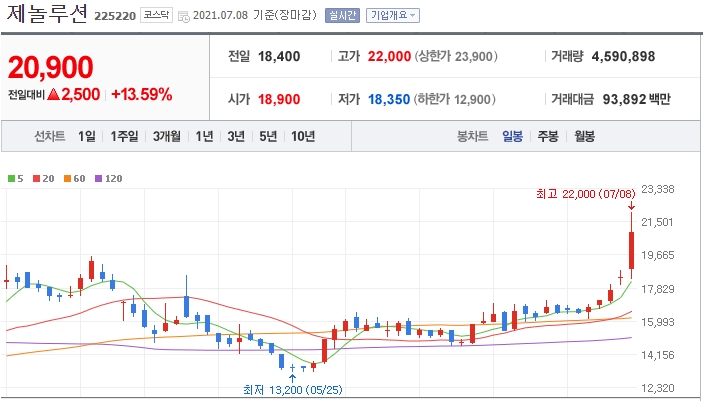Click the green 5-day moving average swatch
703x401 pixels.
[12, 179]
